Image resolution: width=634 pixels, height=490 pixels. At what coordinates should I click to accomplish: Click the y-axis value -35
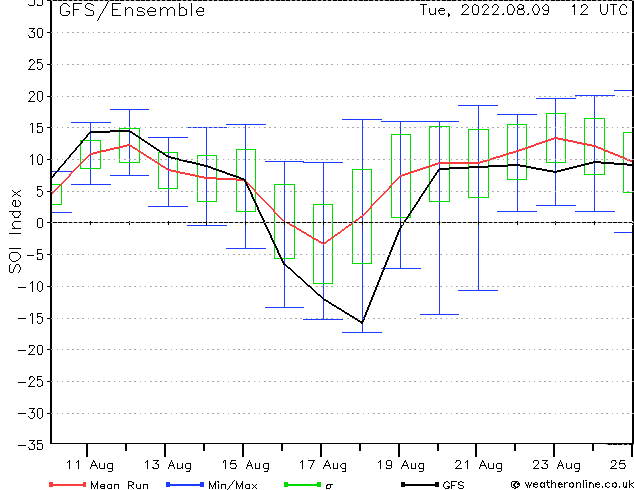click(x=31, y=445)
